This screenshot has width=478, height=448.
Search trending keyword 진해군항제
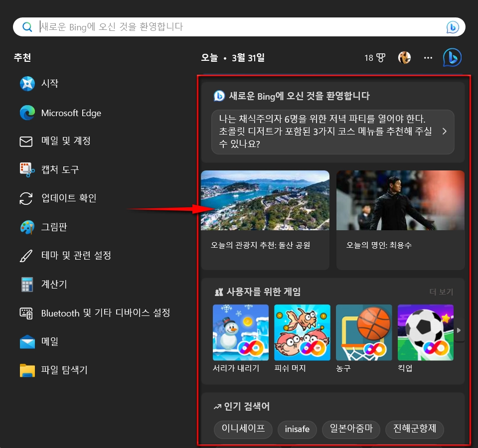[414, 430]
